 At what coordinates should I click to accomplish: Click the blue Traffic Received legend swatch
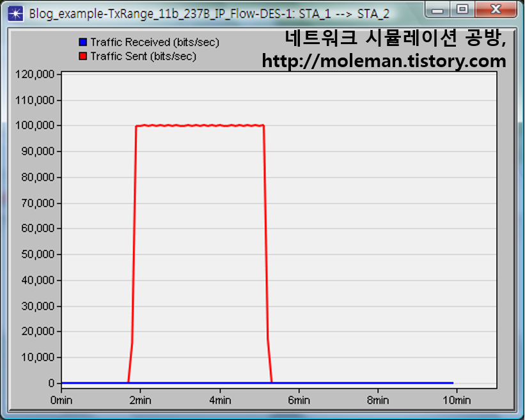[x=82, y=42]
